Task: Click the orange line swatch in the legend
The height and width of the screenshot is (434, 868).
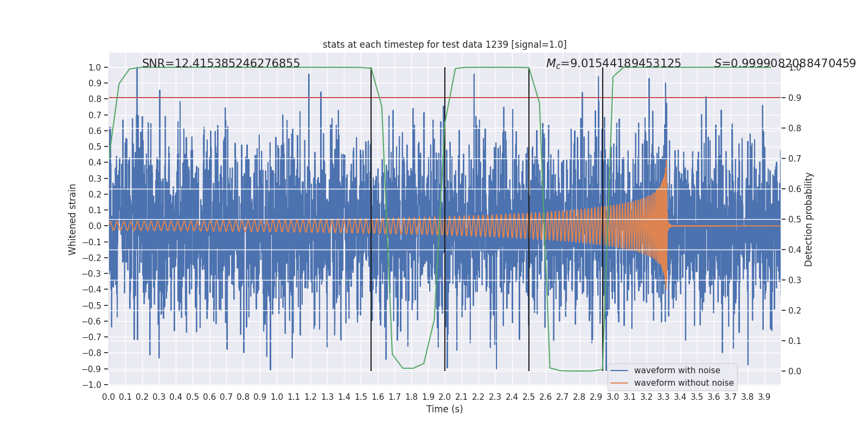Action: [x=619, y=383]
